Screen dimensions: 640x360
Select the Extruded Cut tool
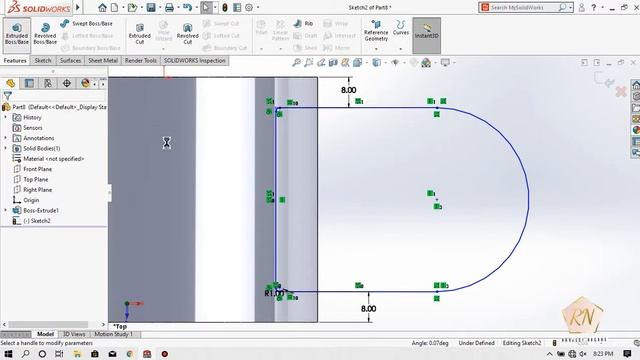pos(140,34)
